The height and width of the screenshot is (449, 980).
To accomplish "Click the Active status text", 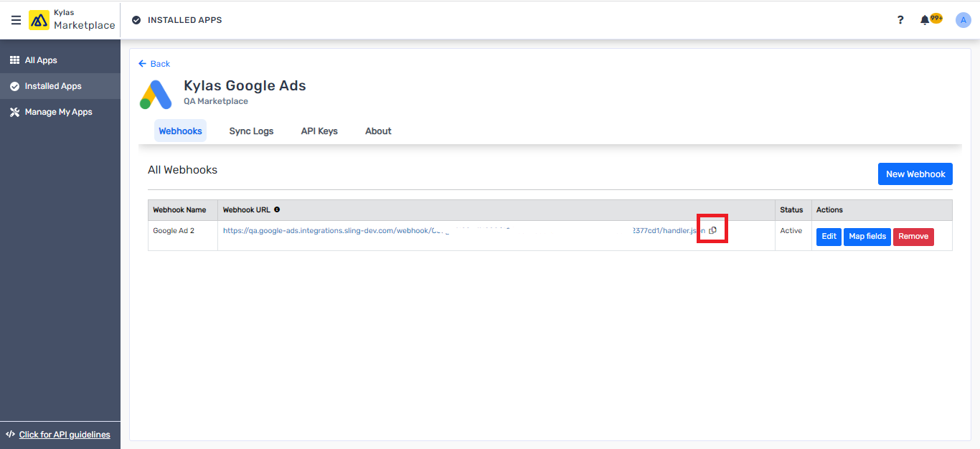I will click(x=791, y=231).
